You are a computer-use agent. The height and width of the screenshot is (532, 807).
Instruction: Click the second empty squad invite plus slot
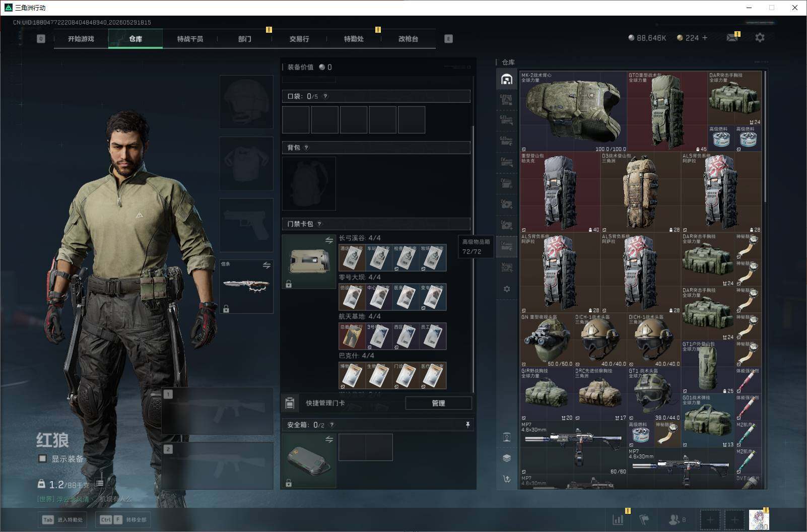point(734,519)
